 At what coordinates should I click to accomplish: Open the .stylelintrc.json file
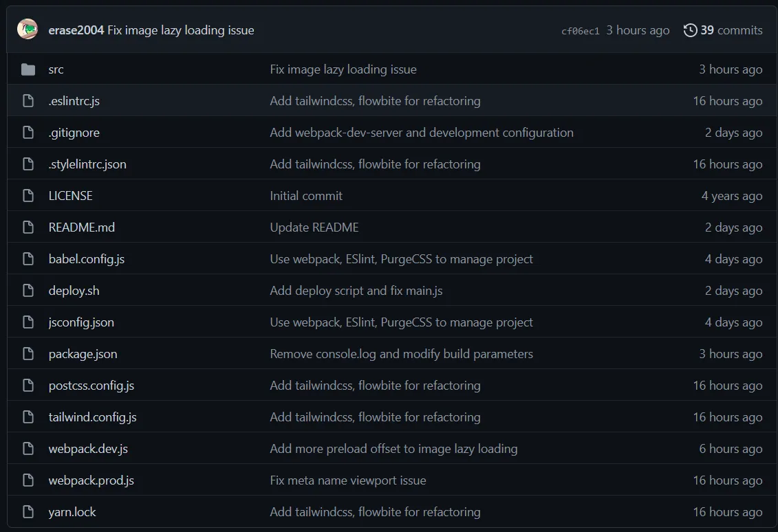(x=87, y=164)
